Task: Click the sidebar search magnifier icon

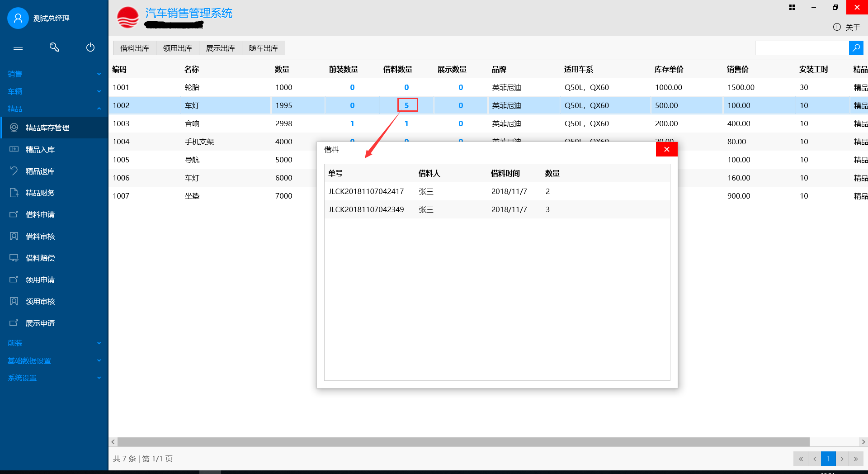Action: (54, 47)
